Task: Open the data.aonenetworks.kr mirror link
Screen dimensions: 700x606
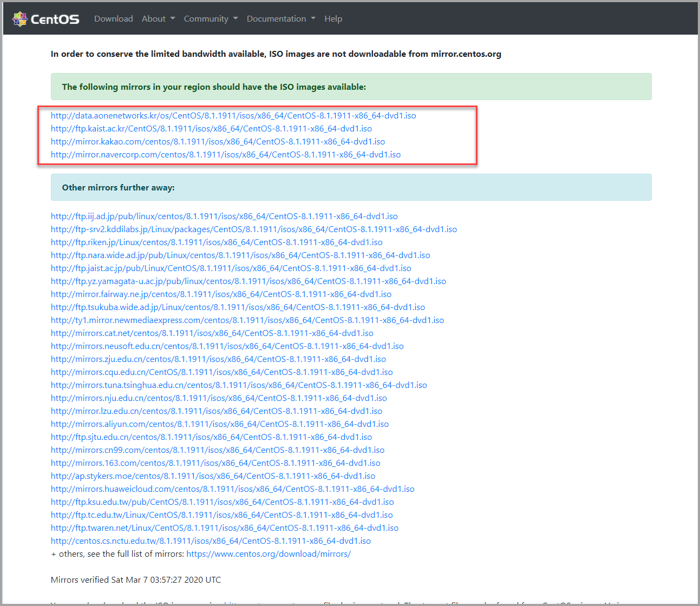Action: coord(233,116)
